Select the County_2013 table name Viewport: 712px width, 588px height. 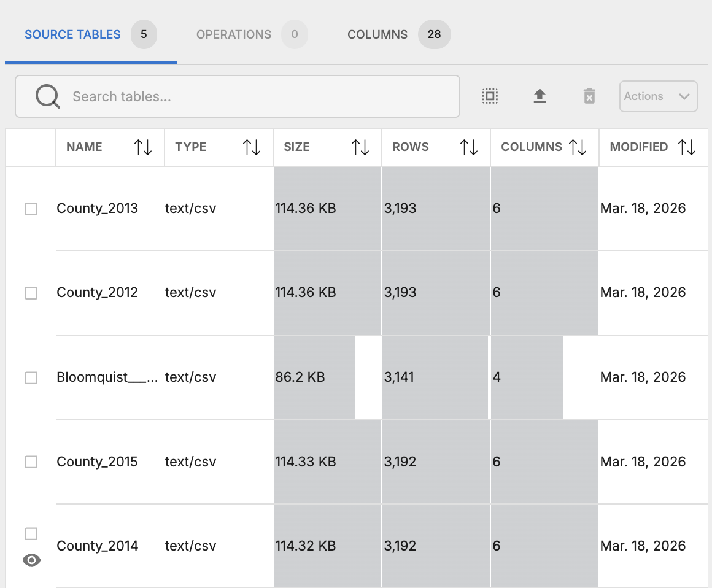pos(97,209)
